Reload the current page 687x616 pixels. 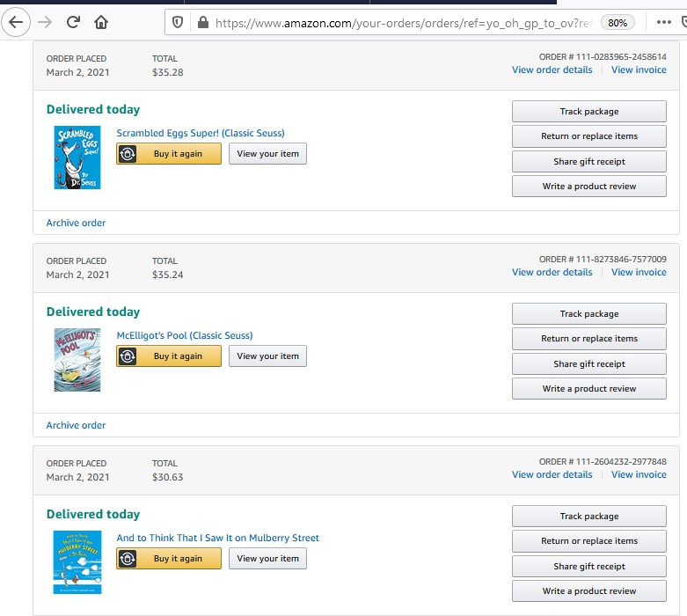tap(73, 22)
